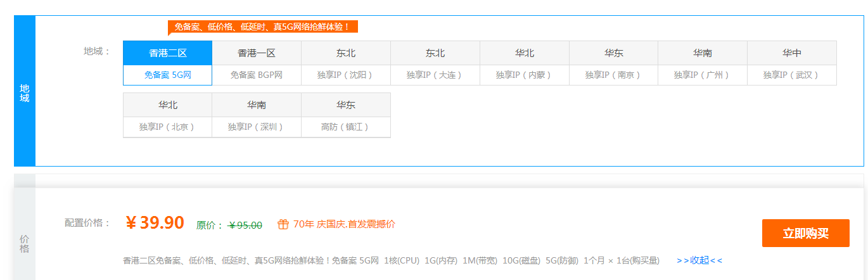Click the ¥39.90 configuration price
868x280 pixels.
155,223
